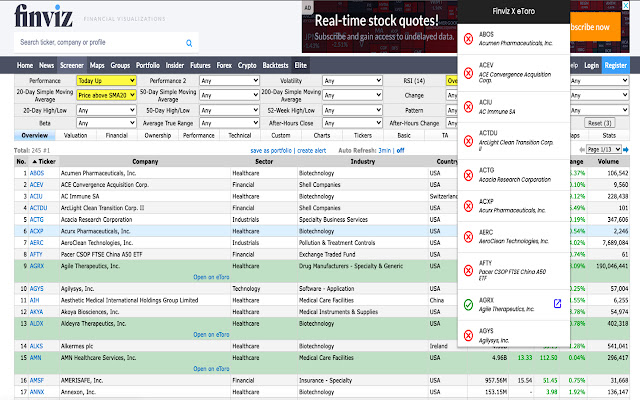This screenshot has height=400, width=640.
Task: Sort by Ticker column header arrow
Action: tap(35, 162)
